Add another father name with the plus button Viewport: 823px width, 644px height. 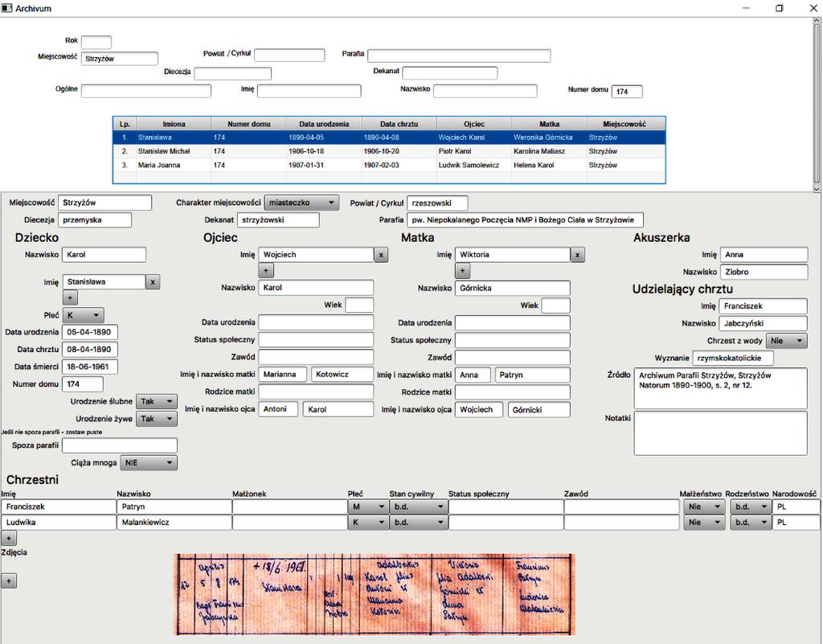(266, 271)
